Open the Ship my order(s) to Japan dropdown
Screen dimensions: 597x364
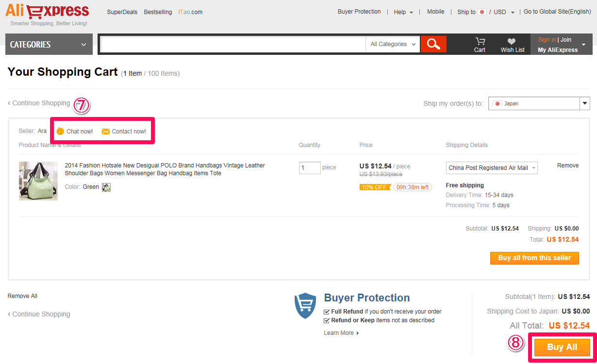coord(539,103)
